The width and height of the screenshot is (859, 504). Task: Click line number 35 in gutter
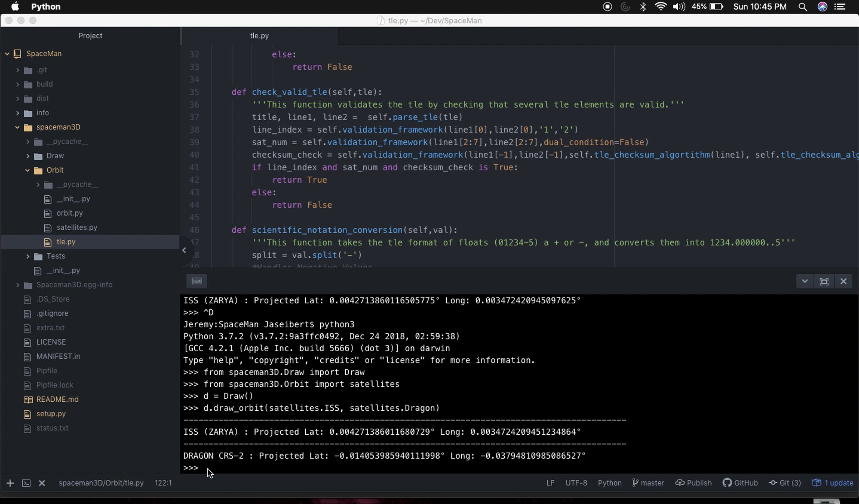tap(194, 92)
